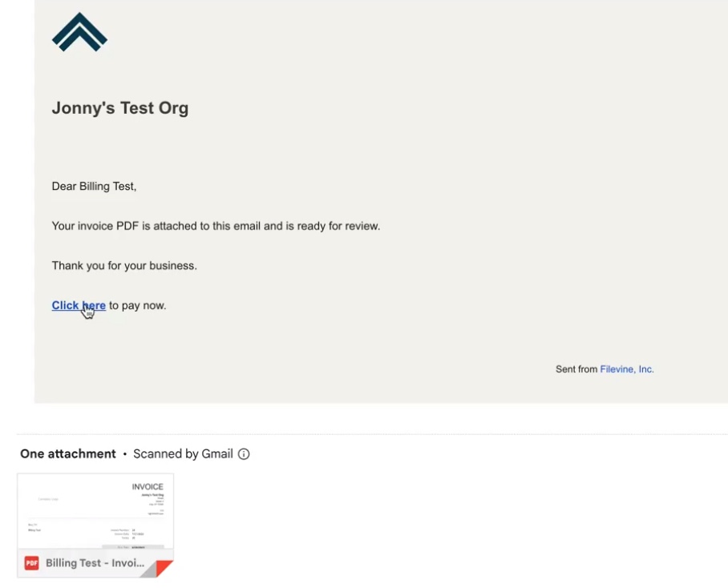Click the "Dear Billing Test," greeting
Screen dimensions: 728x588
point(94,187)
